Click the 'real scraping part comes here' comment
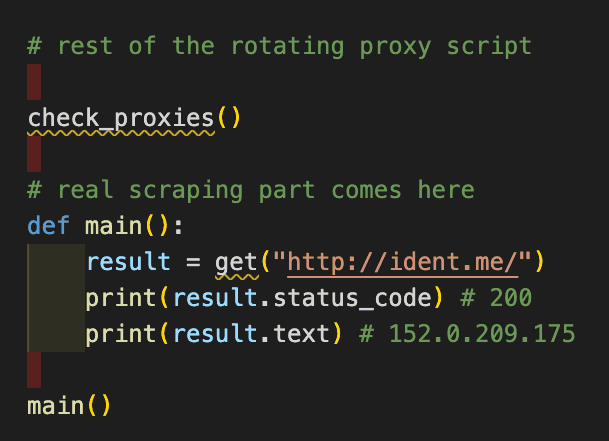Viewport: 609px width, 441px height. (x=251, y=190)
